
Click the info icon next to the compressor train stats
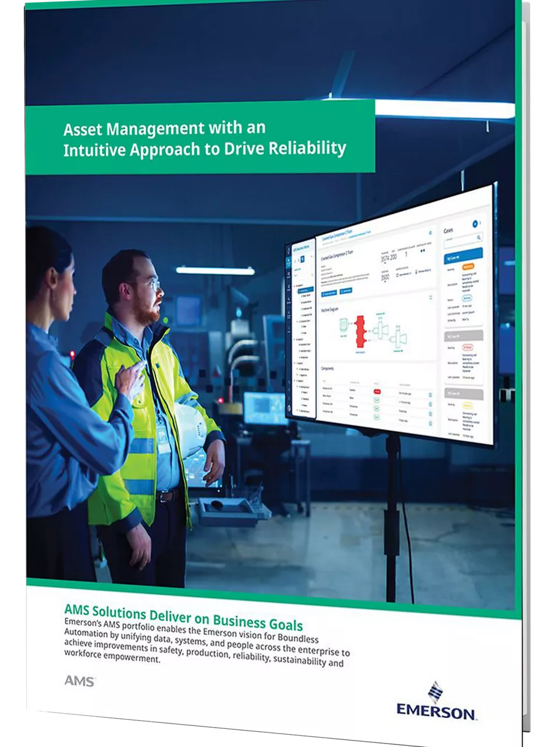click(430, 232)
